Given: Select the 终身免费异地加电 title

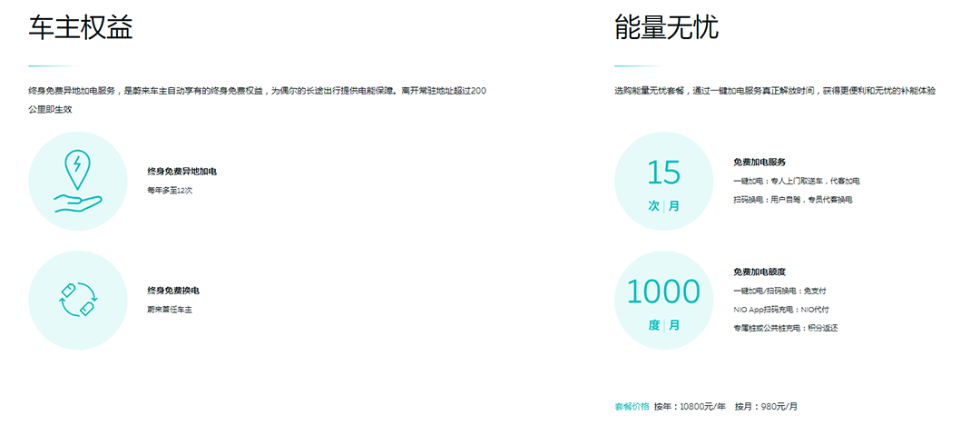Looking at the screenshot, I should pos(181,171).
